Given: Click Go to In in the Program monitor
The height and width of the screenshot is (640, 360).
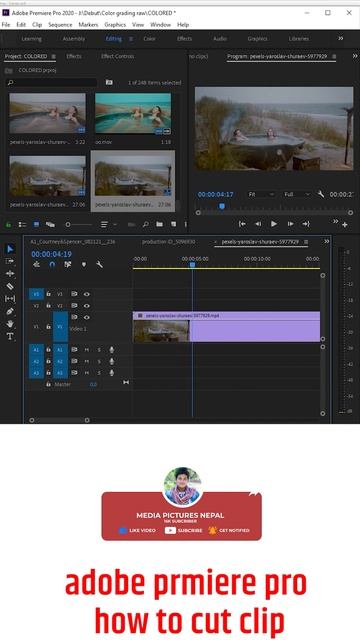Looking at the screenshot, I should click(x=242, y=224).
